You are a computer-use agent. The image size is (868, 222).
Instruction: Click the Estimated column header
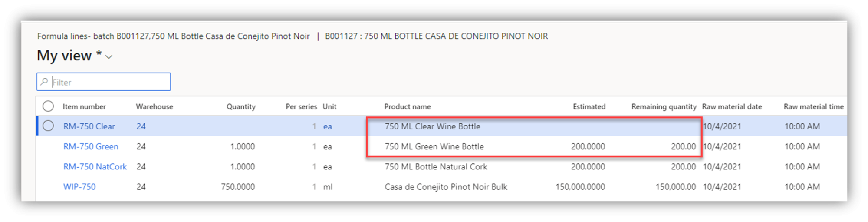point(589,106)
